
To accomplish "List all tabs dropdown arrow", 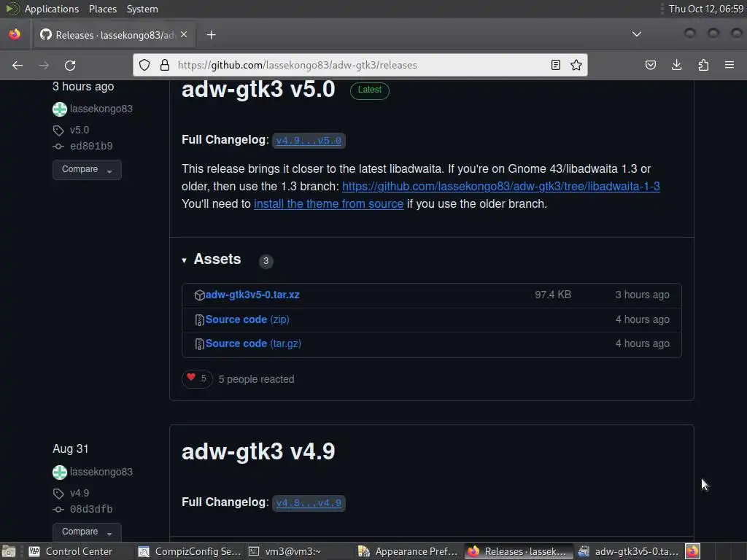I will [636, 34].
